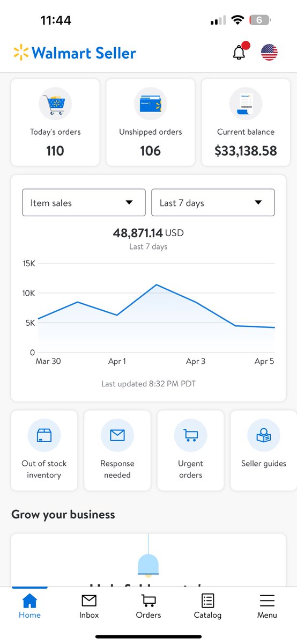
Task: Tap the Inbox envelope icon
Action: [x=89, y=601]
